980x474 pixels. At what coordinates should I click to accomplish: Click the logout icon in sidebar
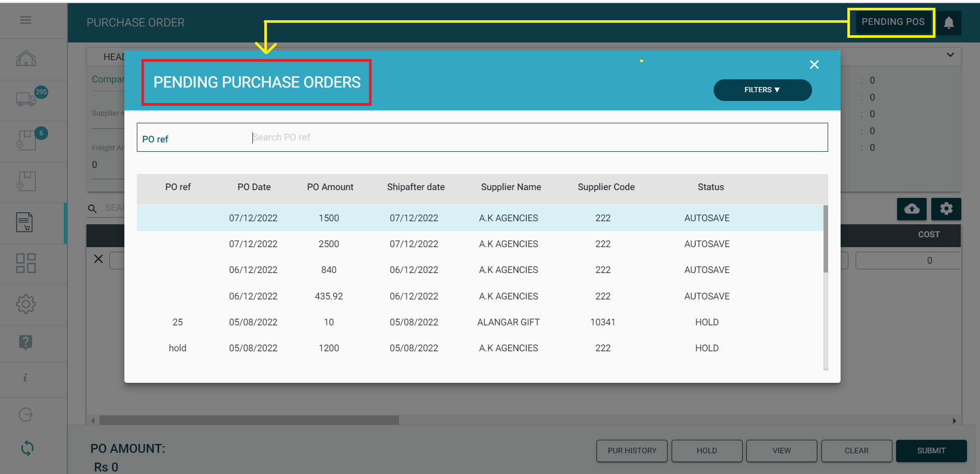(x=25, y=415)
